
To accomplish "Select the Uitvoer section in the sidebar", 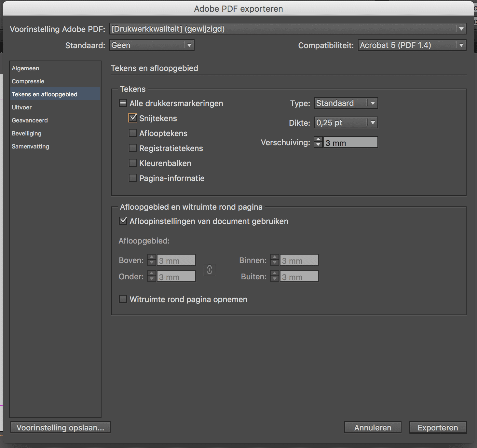I will pos(21,107).
